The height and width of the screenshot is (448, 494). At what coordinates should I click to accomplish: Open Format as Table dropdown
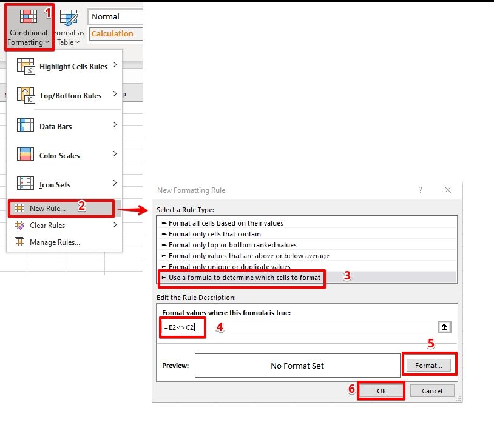69,27
